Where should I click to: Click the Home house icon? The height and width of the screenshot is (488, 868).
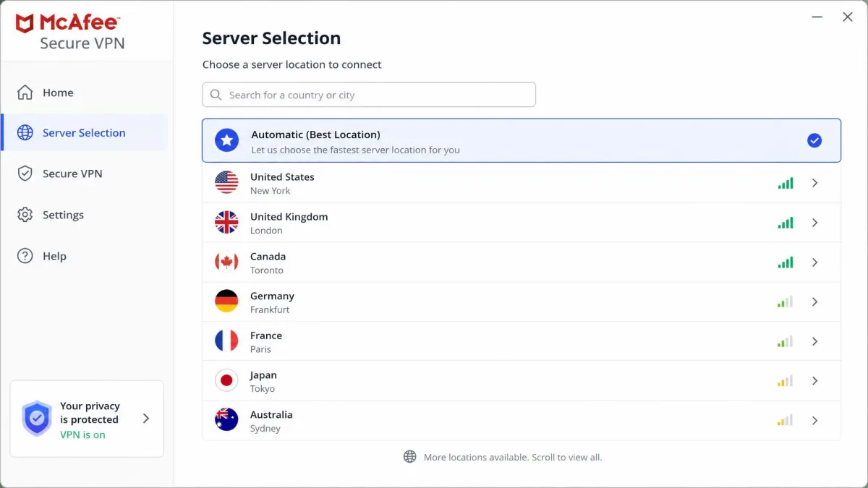[25, 93]
